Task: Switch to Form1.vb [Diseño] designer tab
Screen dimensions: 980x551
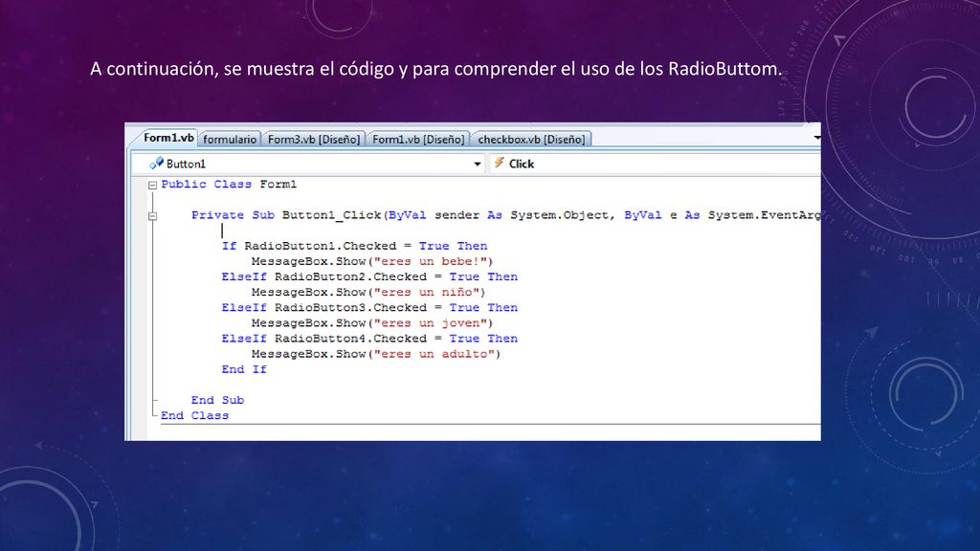Action: click(x=418, y=140)
